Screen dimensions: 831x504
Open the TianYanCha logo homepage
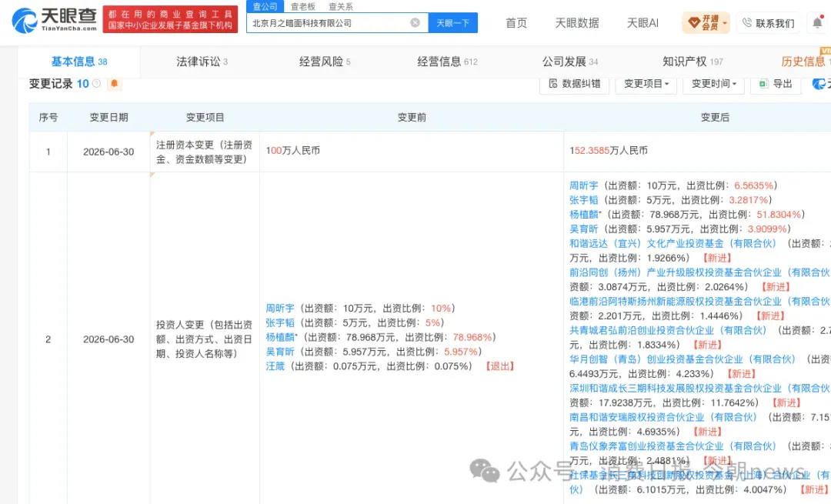[x=54, y=20]
